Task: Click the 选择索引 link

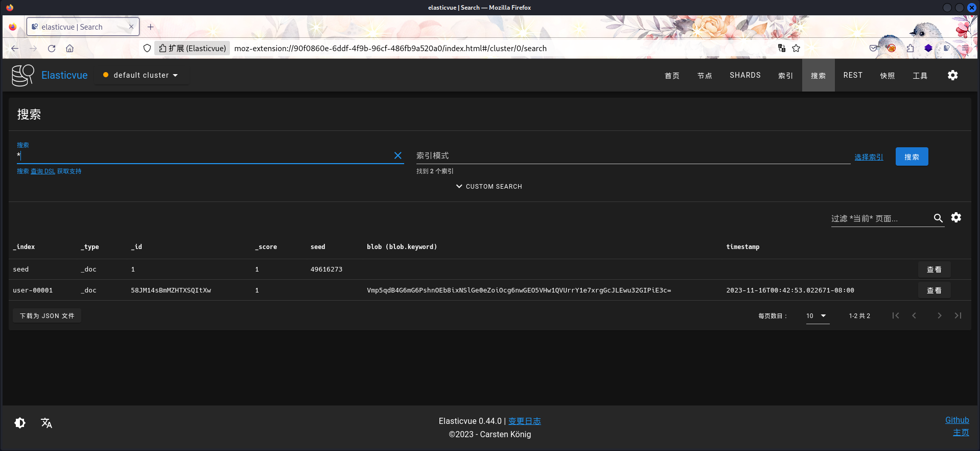Action: click(869, 157)
